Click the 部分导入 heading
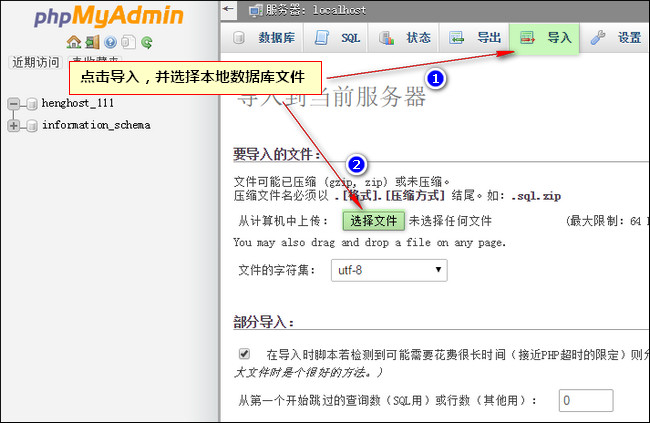 pyautogui.click(x=264, y=322)
